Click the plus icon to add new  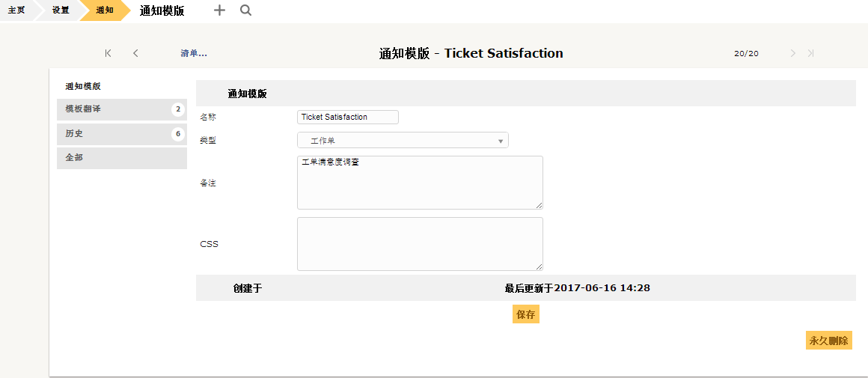tap(220, 10)
